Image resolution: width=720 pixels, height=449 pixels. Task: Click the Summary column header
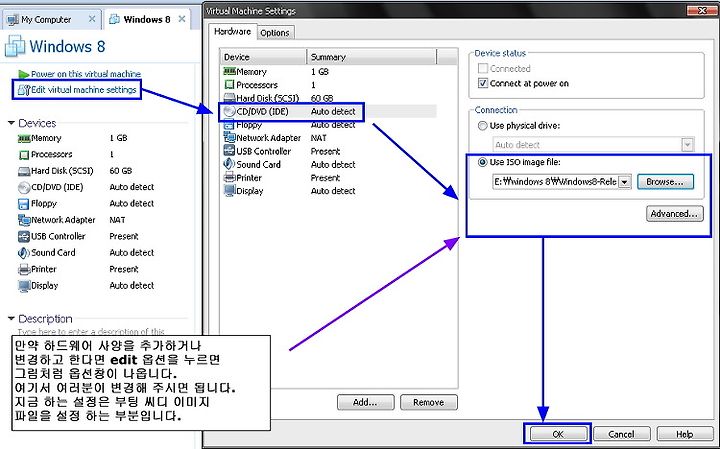(x=371, y=57)
